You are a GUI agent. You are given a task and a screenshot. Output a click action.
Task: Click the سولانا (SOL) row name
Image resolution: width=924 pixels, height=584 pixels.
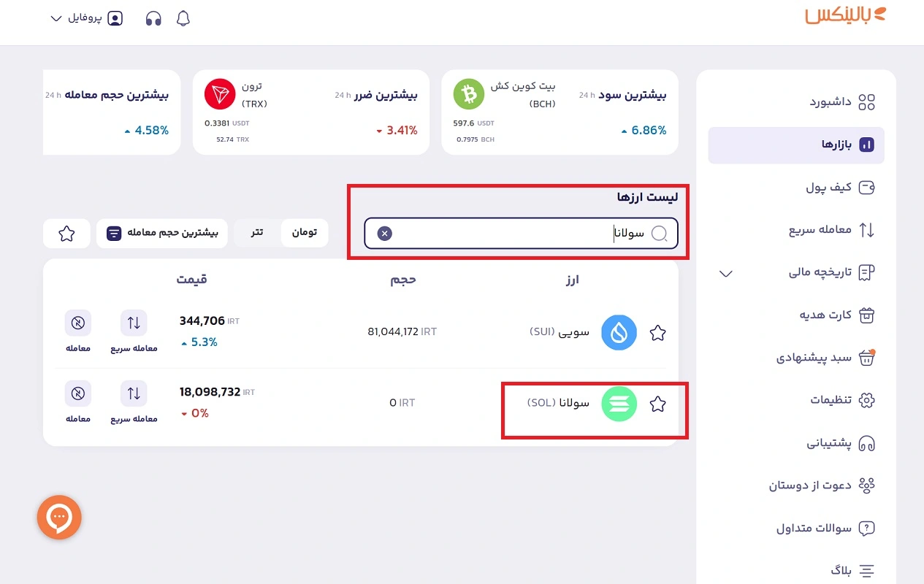[558, 403]
